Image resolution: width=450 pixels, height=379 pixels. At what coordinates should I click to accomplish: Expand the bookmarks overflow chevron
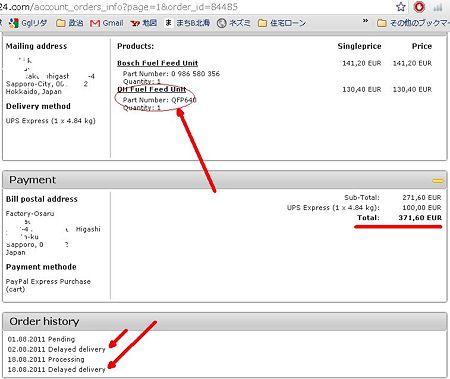[365, 21]
